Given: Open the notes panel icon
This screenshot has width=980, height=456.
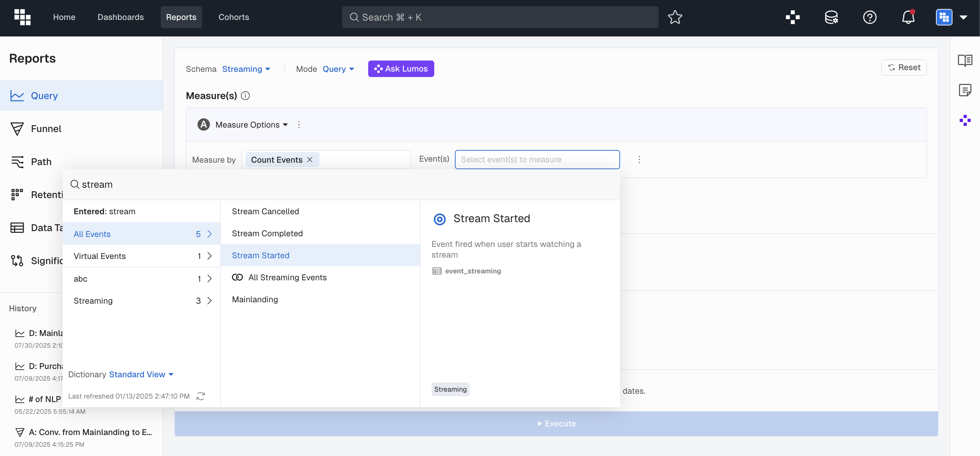Looking at the screenshot, I should pos(965,90).
